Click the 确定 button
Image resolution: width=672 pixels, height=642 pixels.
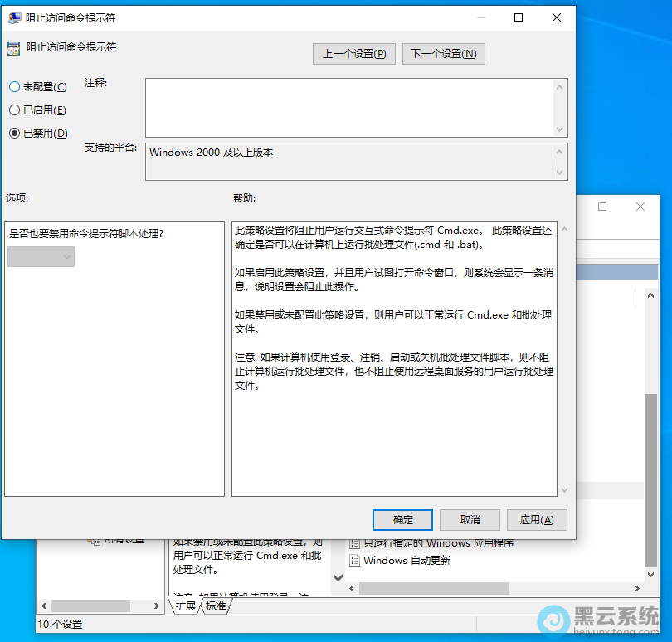click(x=402, y=520)
